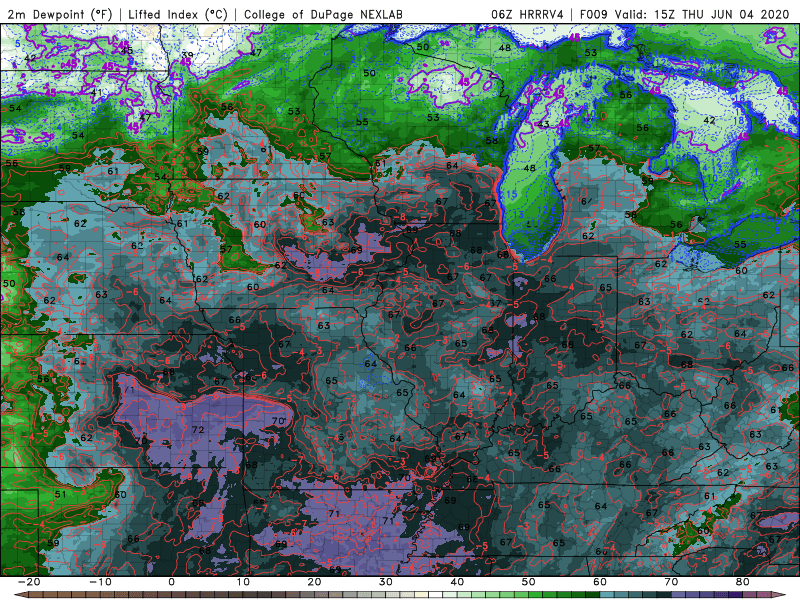The height and width of the screenshot is (600, 800).
Task: Click the 72 dewpoint reading on the map
Action: click(x=198, y=430)
